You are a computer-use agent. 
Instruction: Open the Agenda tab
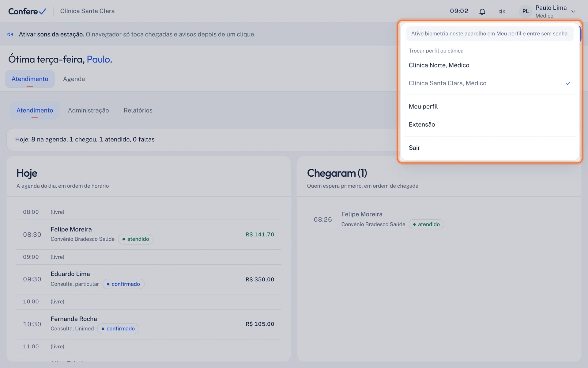coord(74,79)
